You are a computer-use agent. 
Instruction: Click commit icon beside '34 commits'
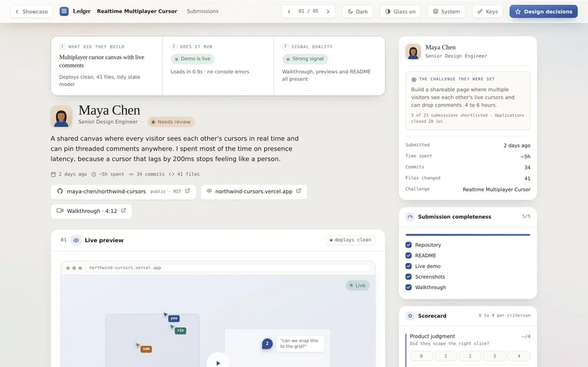[131, 174]
